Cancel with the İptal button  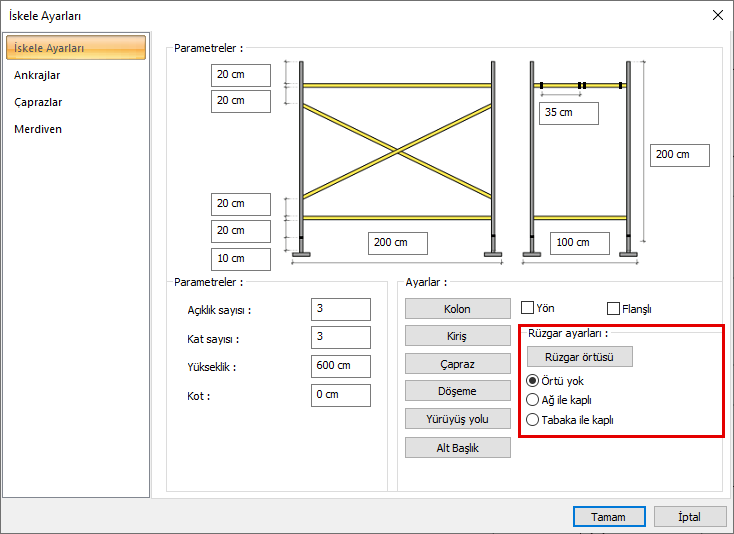690,517
